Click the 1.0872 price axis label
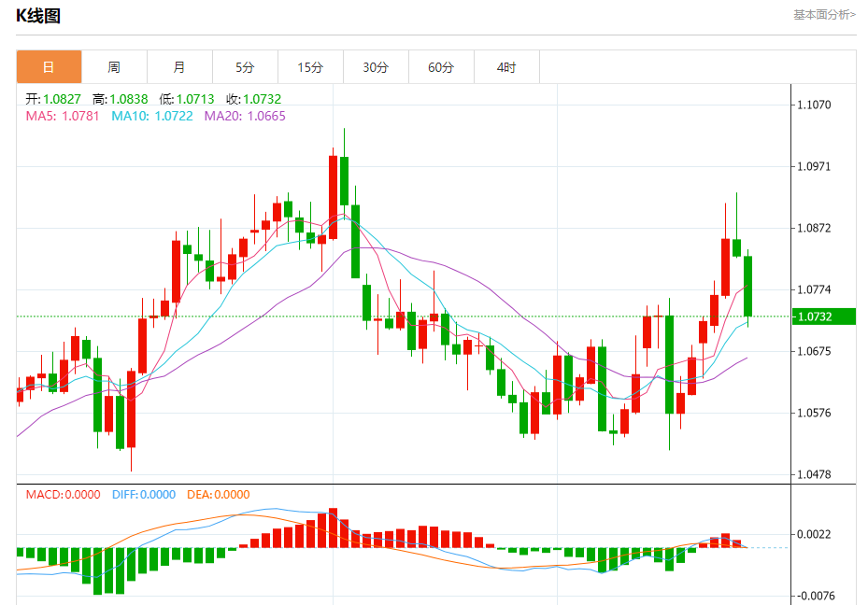The width and height of the screenshot is (868, 605). (814, 228)
